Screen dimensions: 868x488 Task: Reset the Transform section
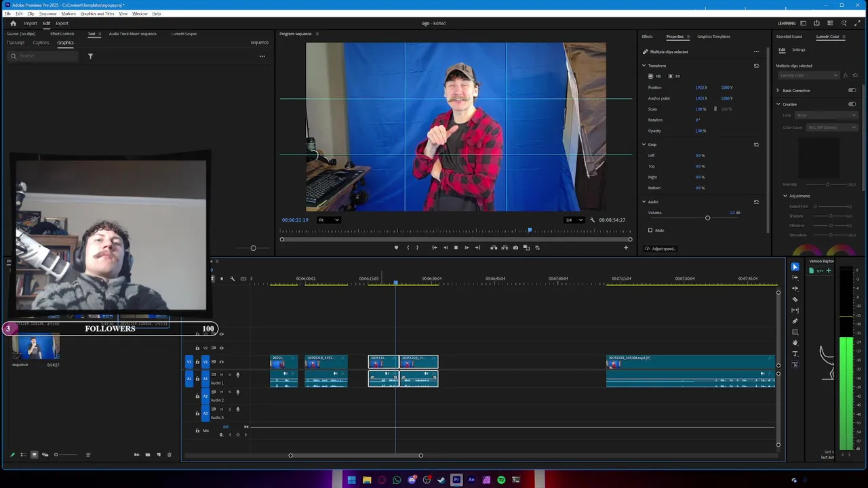coord(756,66)
